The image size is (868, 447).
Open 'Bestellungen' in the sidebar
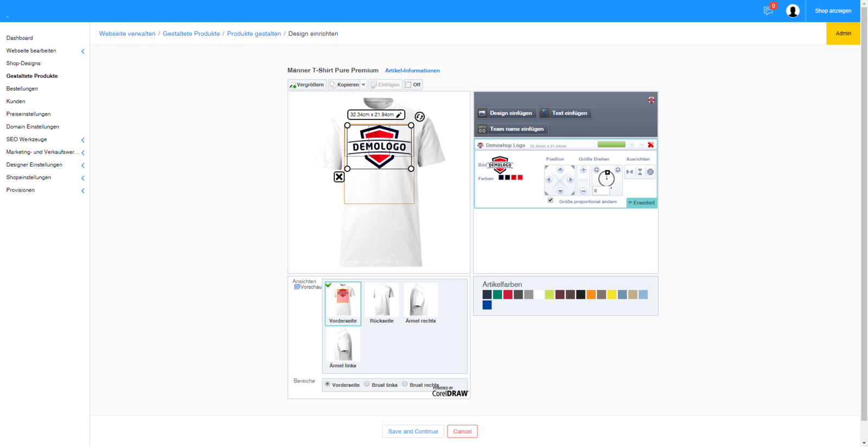(x=22, y=89)
